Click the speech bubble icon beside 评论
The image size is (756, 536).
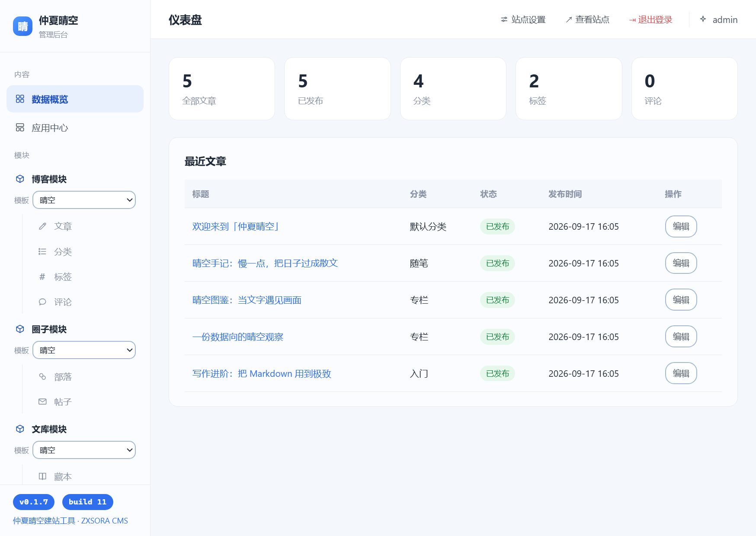point(42,302)
